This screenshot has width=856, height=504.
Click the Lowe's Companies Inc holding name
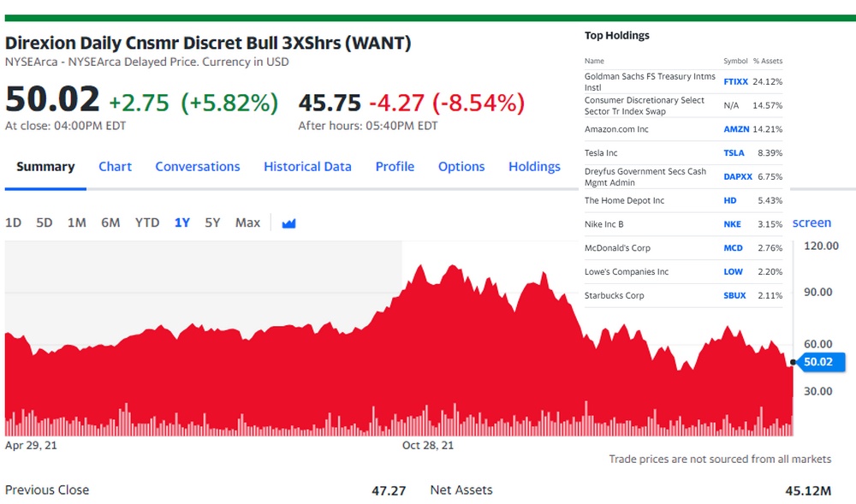coord(627,271)
